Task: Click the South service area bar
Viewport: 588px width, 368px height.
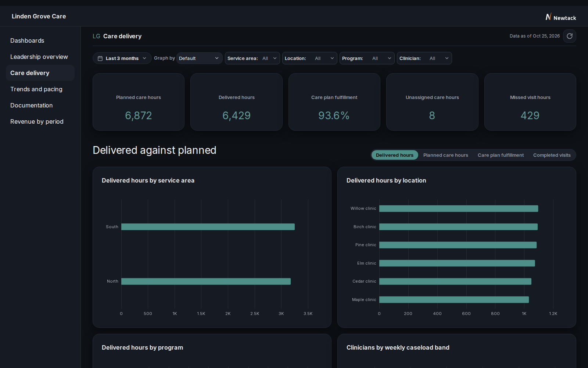Action: [x=208, y=227]
